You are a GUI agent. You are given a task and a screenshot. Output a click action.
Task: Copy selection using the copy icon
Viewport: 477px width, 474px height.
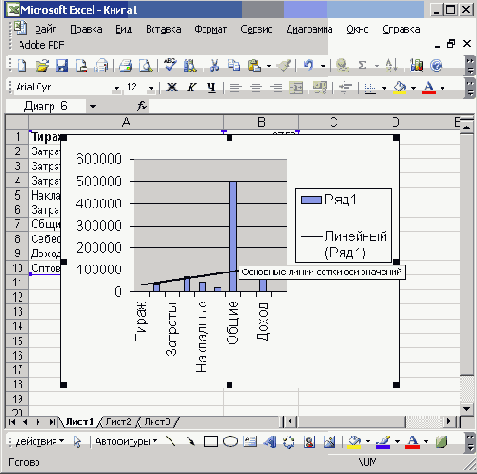click(x=234, y=65)
